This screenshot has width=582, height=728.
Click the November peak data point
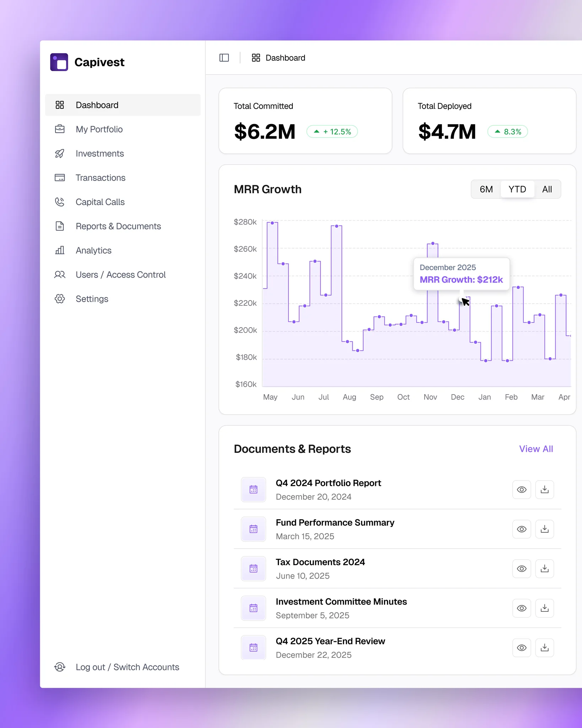[433, 243]
